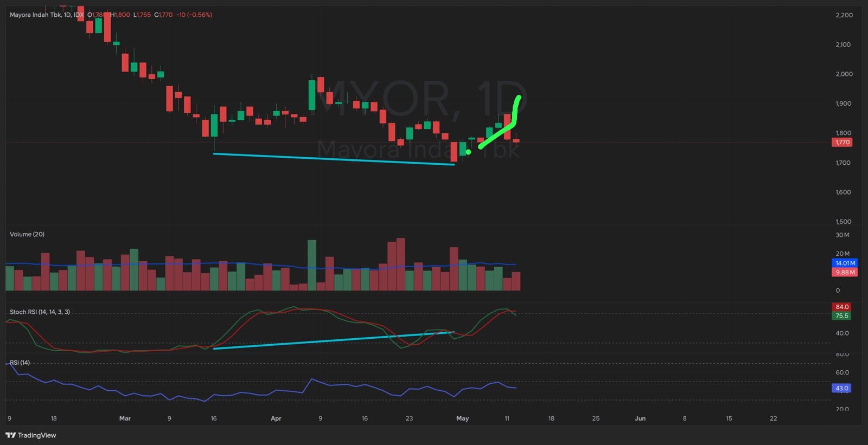Click the close price value C1,770
This screenshot has width=868, height=445.
[x=163, y=15]
